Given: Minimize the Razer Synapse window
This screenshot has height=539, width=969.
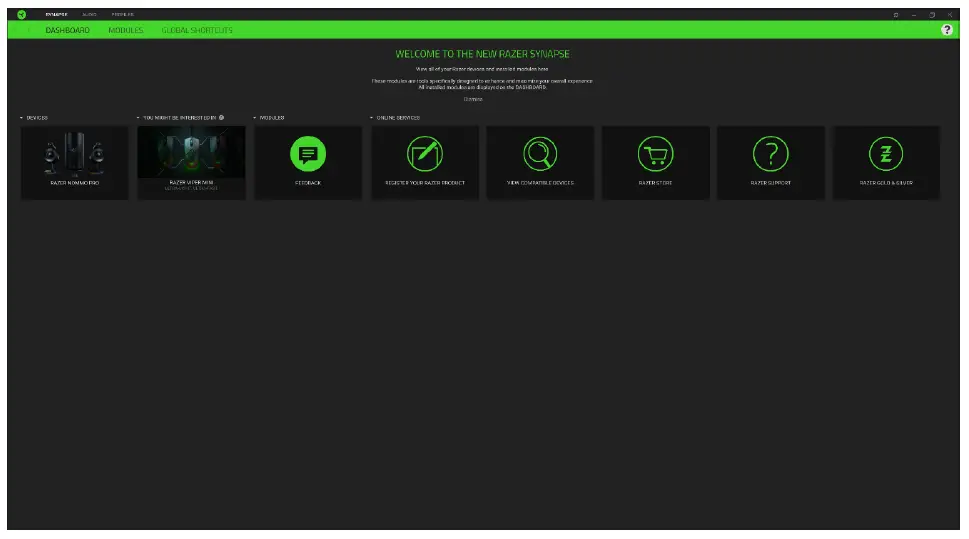Looking at the screenshot, I should (x=913, y=15).
